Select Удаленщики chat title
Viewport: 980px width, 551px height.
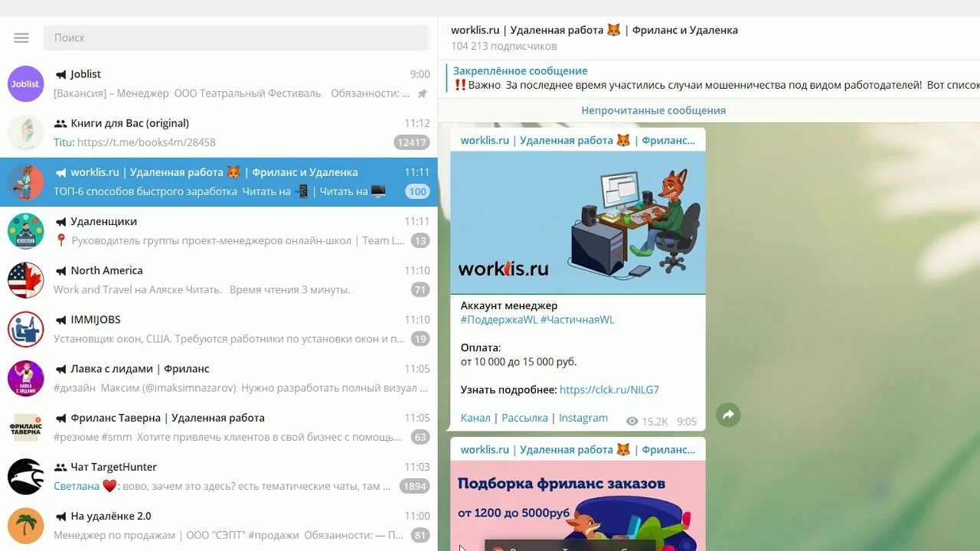pos(103,221)
